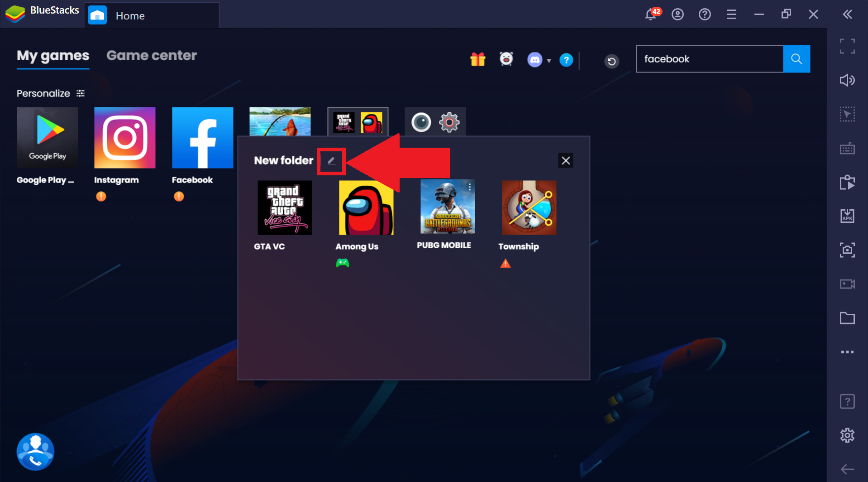Close the New folder popup
The height and width of the screenshot is (482, 868).
pyautogui.click(x=565, y=161)
